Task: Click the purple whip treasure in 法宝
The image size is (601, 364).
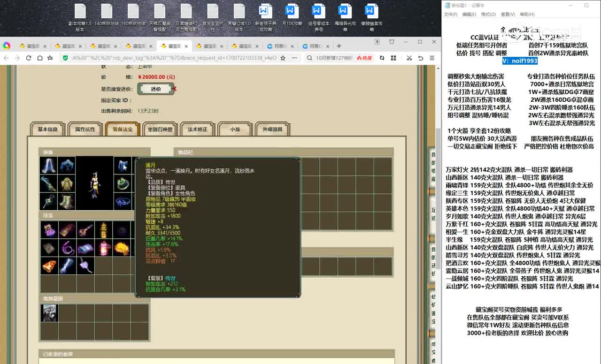Action: click(x=67, y=248)
